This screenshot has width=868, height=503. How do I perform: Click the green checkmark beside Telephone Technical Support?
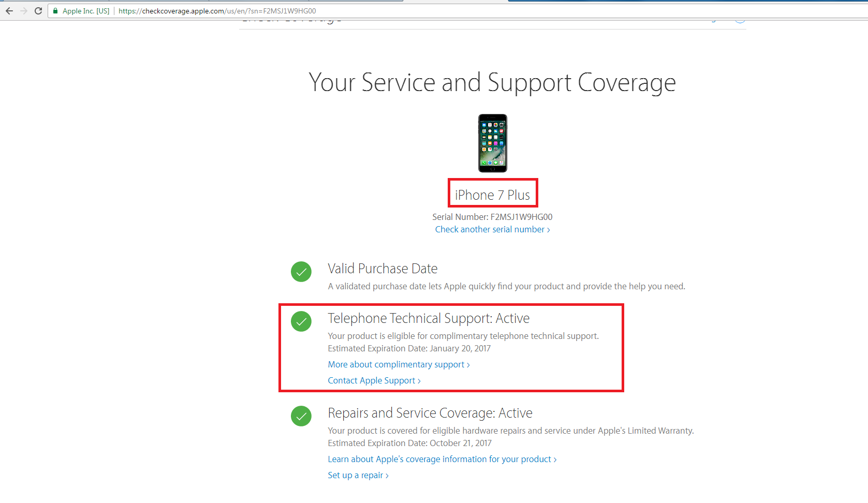pyautogui.click(x=301, y=321)
